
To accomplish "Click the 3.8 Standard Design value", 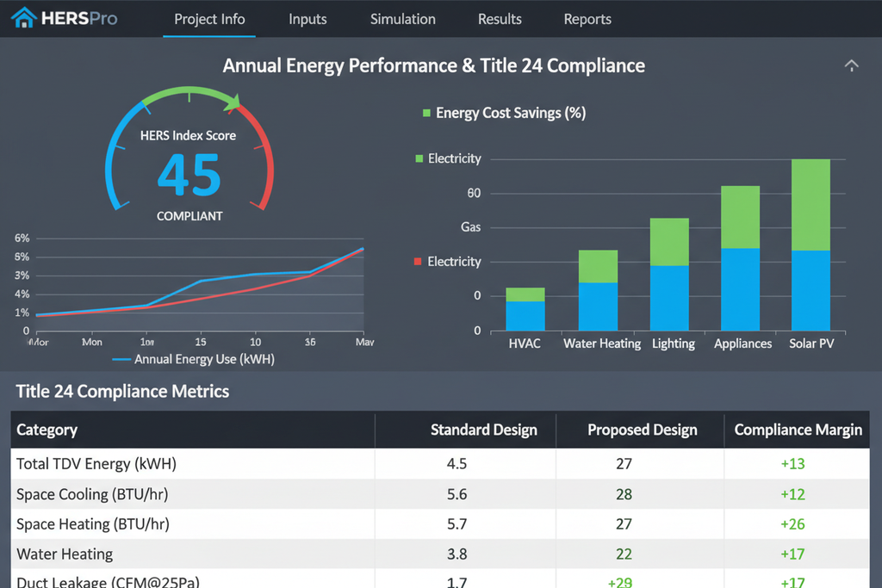I will 457,554.
